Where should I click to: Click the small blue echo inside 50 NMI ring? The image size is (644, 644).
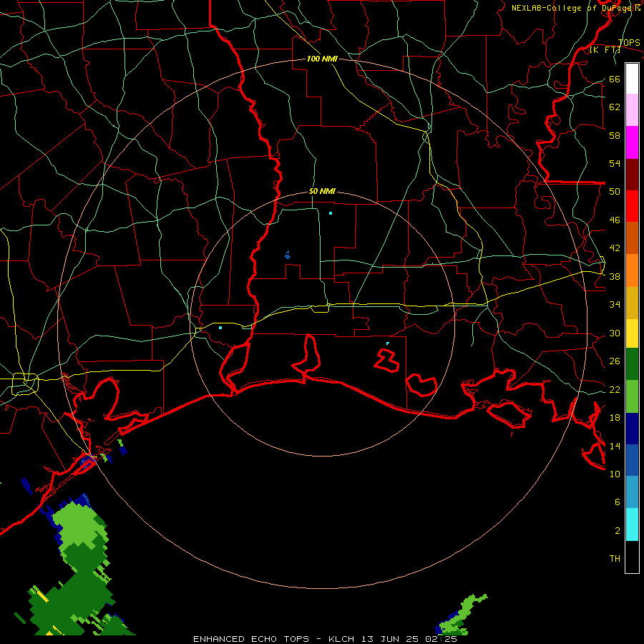point(288,255)
